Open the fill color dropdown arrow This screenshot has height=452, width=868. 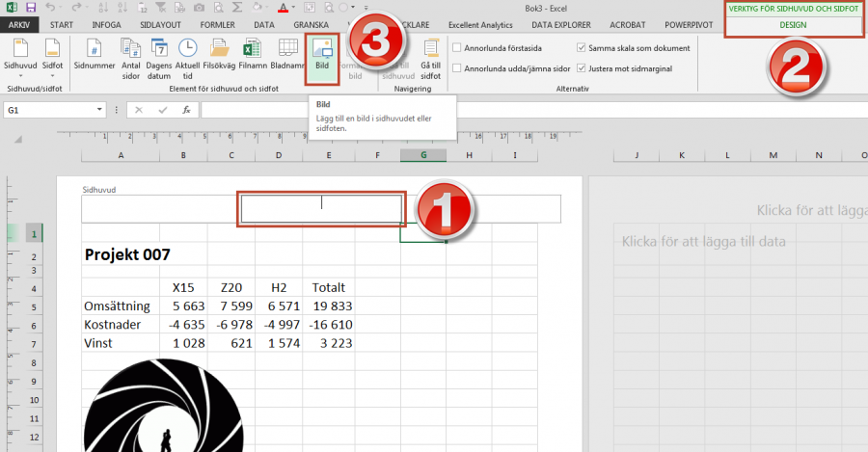click(x=267, y=8)
